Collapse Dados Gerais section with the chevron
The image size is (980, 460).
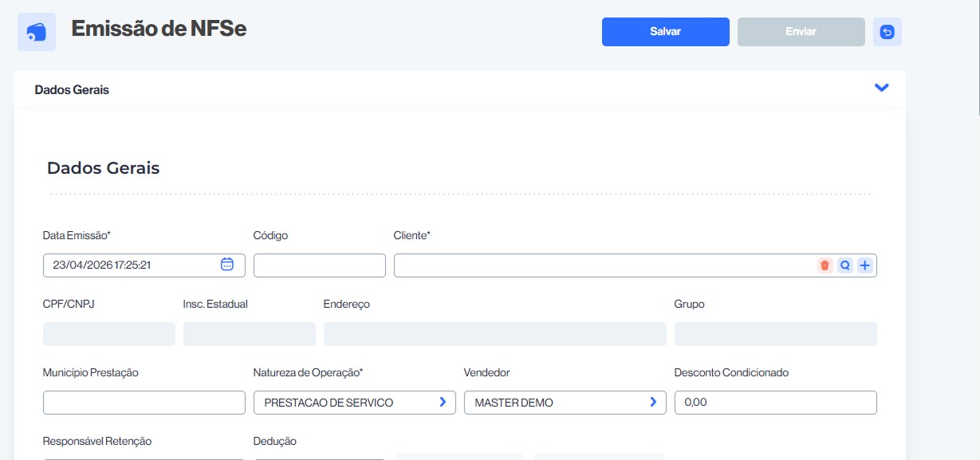tap(881, 88)
